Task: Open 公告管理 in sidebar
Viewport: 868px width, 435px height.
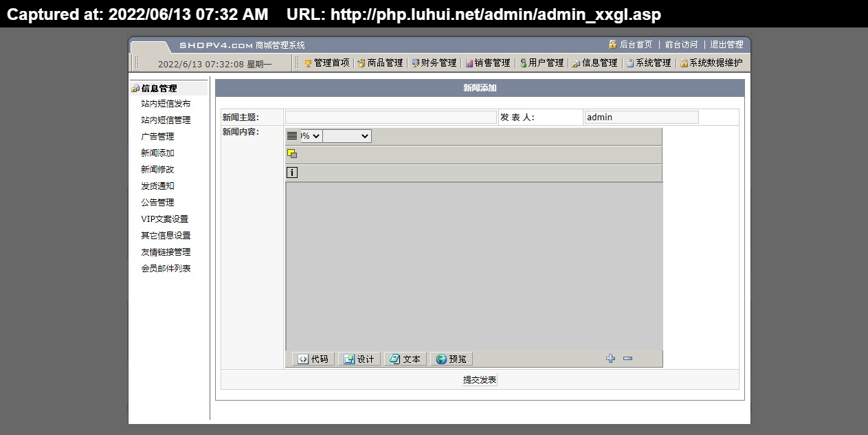Action: 157,203
